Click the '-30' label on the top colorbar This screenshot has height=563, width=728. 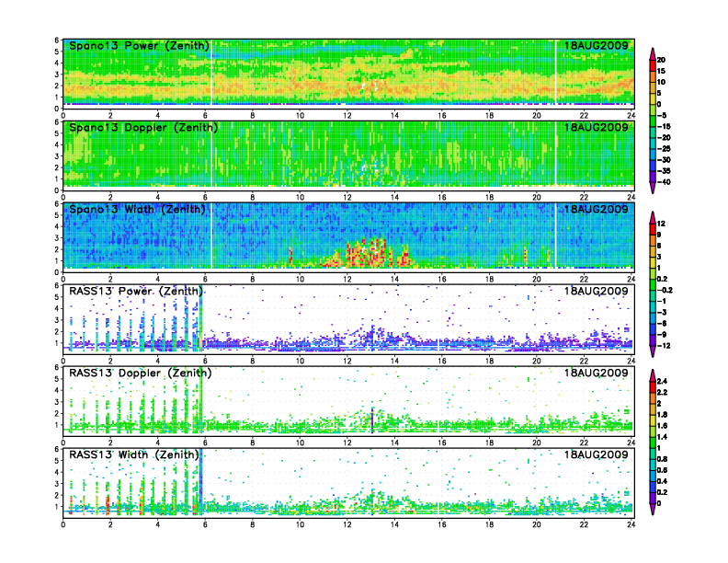[x=664, y=160]
